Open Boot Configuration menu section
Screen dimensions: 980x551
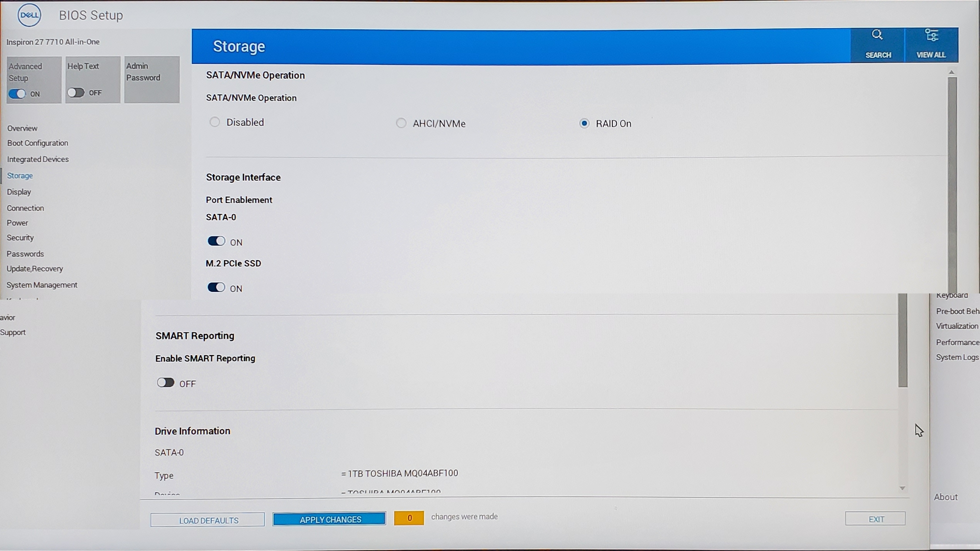tap(37, 143)
